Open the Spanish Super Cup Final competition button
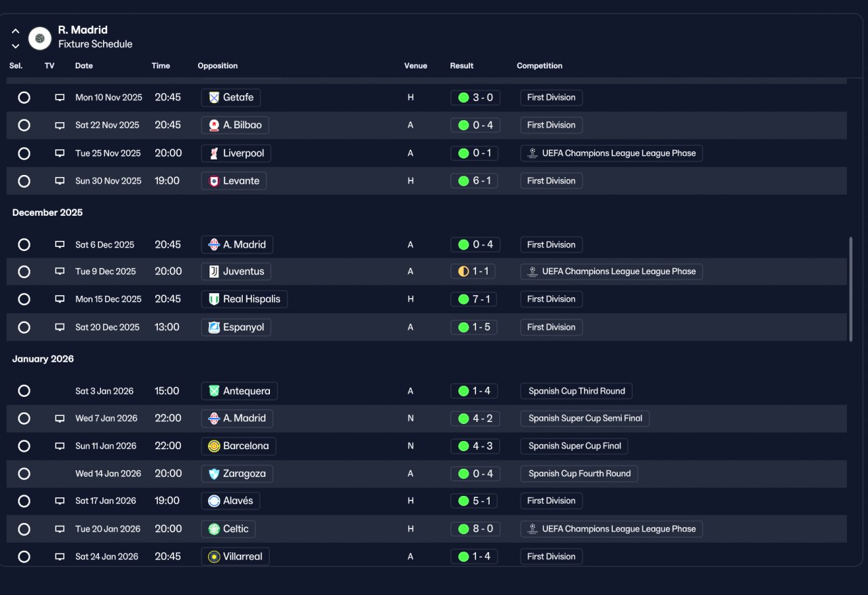Viewport: 868px width, 595px height. (x=574, y=446)
